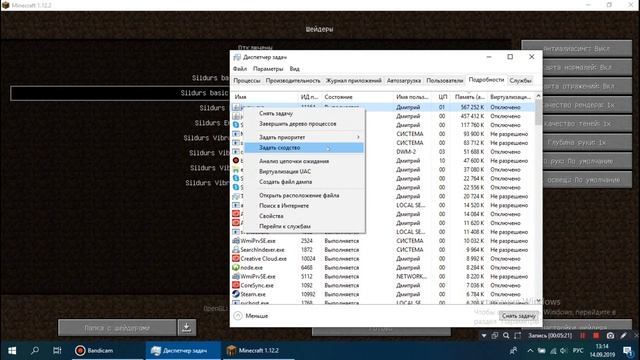The height and width of the screenshot is (360, 640).
Task: Click the Снять задачу button at the window bottom
Action: coord(518,316)
